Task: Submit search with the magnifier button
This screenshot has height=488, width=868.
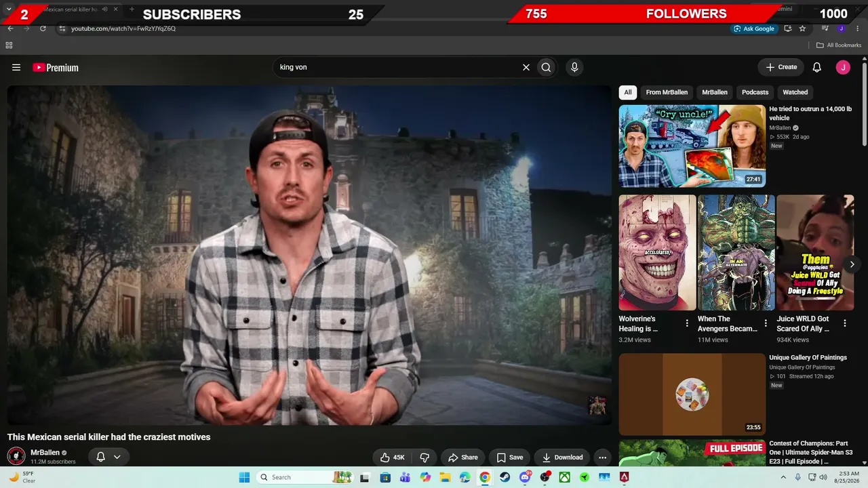Action: coord(546,67)
